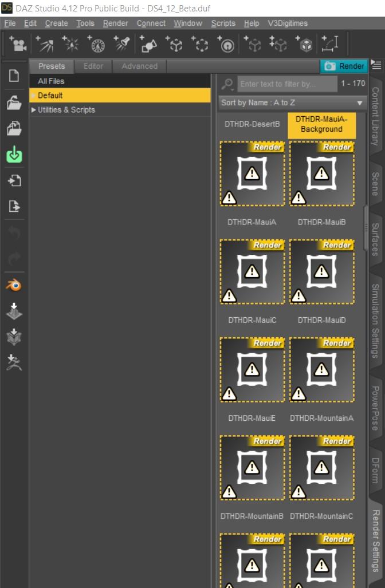The height and width of the screenshot is (588, 385).
Task: Open the Edit menu
Action: coord(30,23)
